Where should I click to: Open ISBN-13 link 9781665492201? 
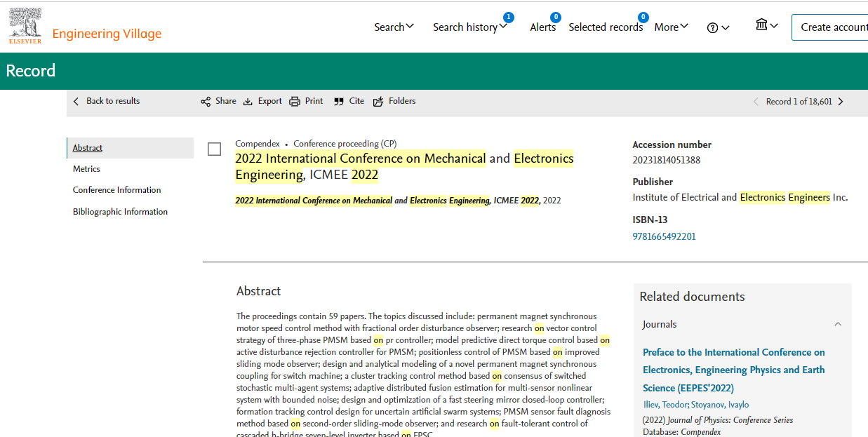click(x=664, y=236)
